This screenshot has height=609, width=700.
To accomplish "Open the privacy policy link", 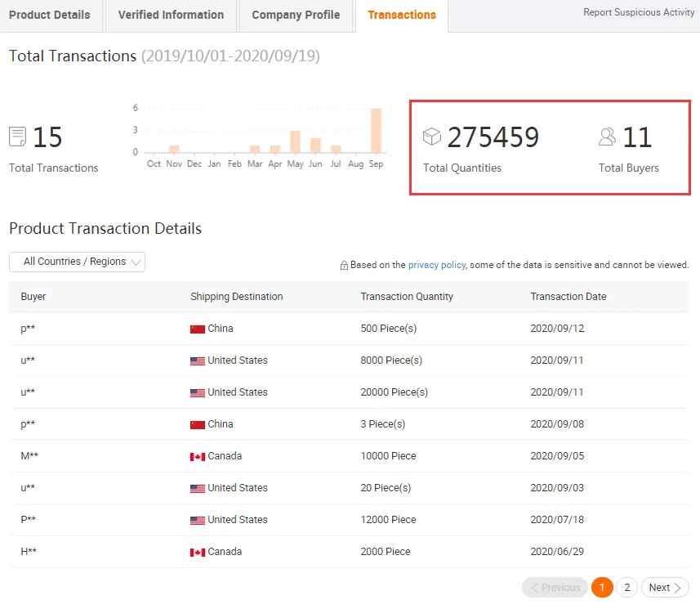I will click(437, 265).
